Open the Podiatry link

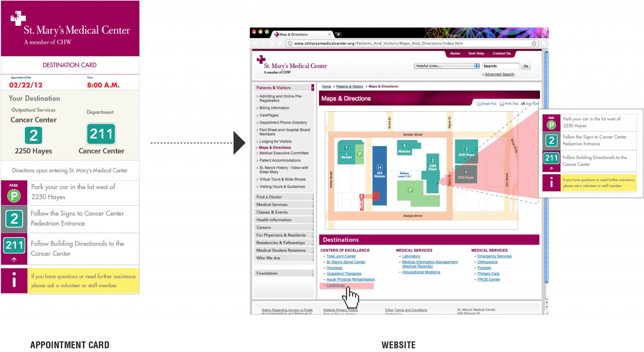click(x=484, y=268)
